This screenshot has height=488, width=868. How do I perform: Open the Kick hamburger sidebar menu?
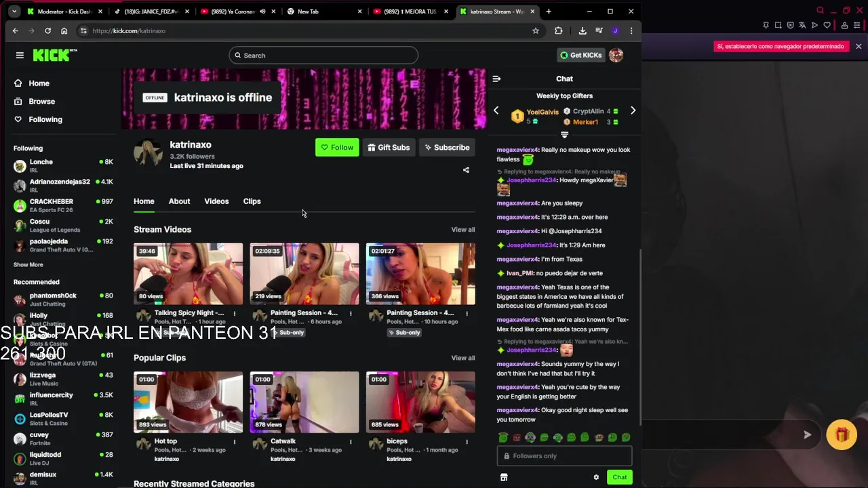coord(20,55)
